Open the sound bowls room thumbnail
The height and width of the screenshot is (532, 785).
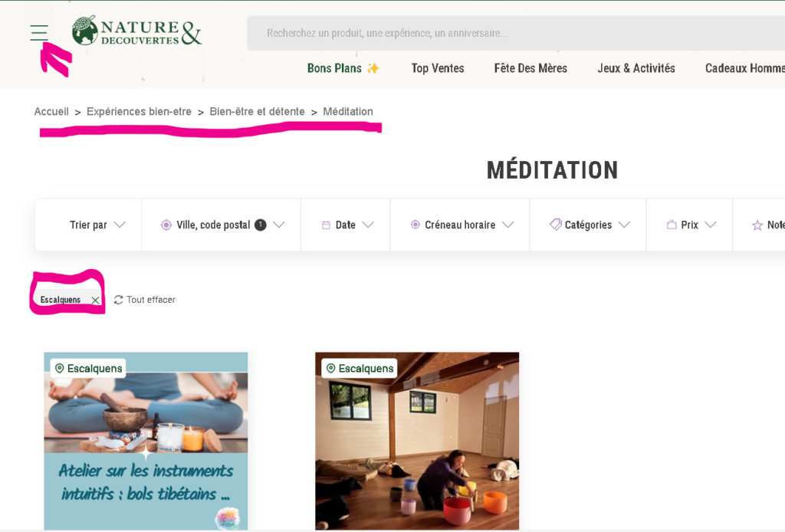pos(417,441)
